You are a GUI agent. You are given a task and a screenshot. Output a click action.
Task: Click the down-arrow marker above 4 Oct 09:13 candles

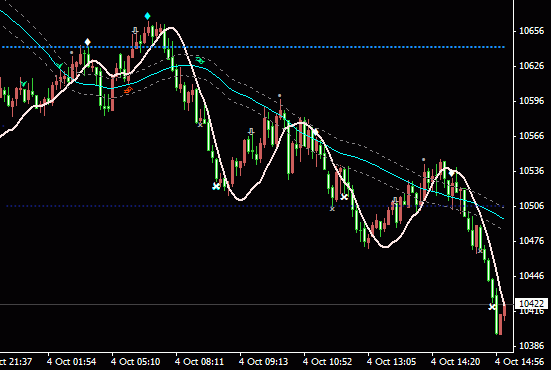coord(251,131)
